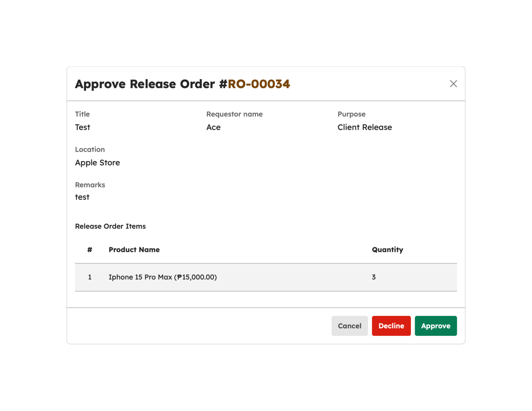Select location 'Apple Store'
The image size is (532, 411).
[97, 163]
